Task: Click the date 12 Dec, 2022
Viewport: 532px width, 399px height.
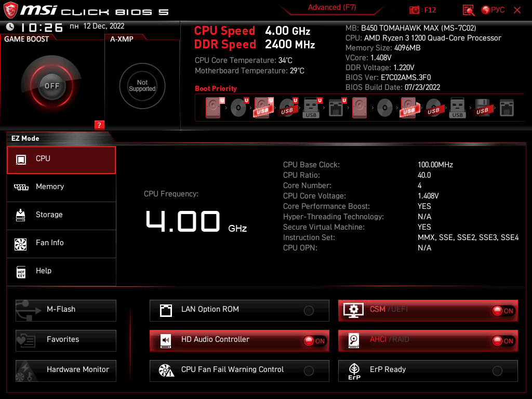Action: (x=104, y=26)
